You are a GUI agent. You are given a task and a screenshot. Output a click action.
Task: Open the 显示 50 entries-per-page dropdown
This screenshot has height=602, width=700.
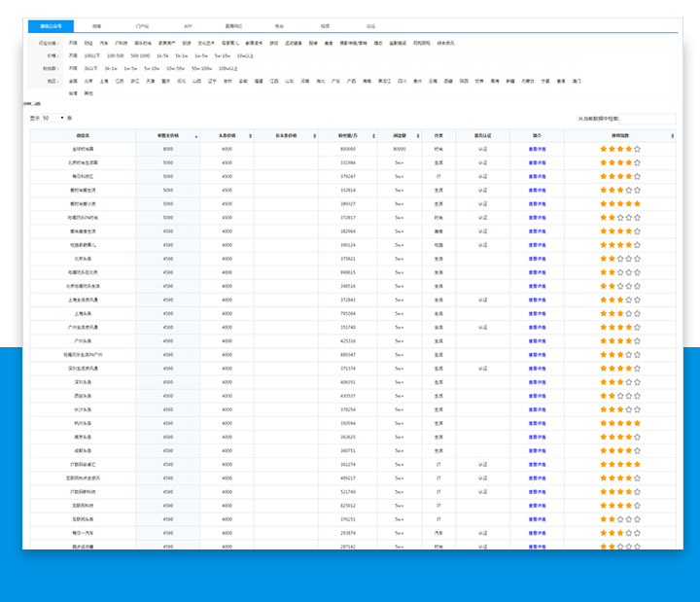(54, 118)
